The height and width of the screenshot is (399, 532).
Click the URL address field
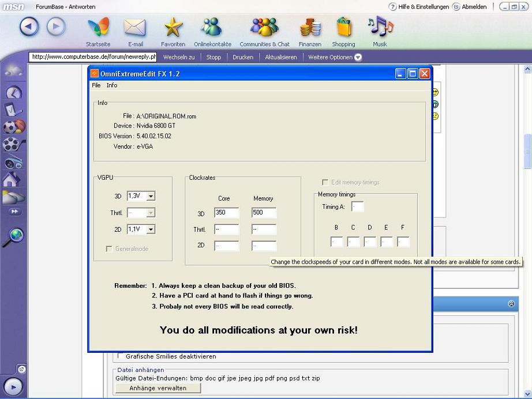click(93, 57)
